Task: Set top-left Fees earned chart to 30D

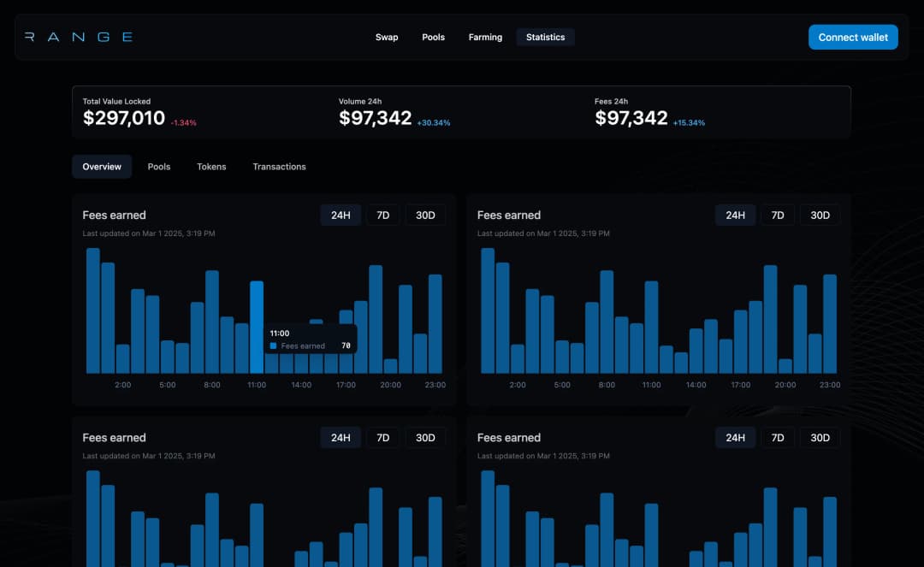Action: (x=425, y=216)
